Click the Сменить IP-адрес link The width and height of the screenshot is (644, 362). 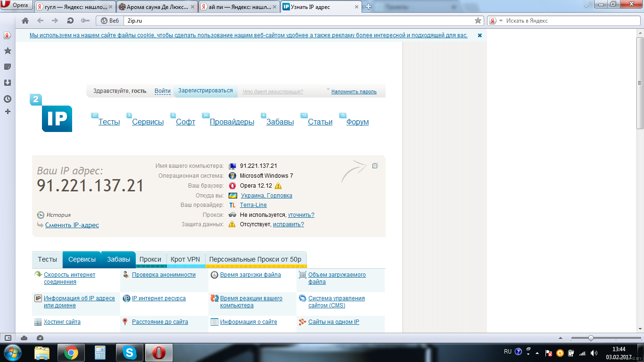[72, 225]
